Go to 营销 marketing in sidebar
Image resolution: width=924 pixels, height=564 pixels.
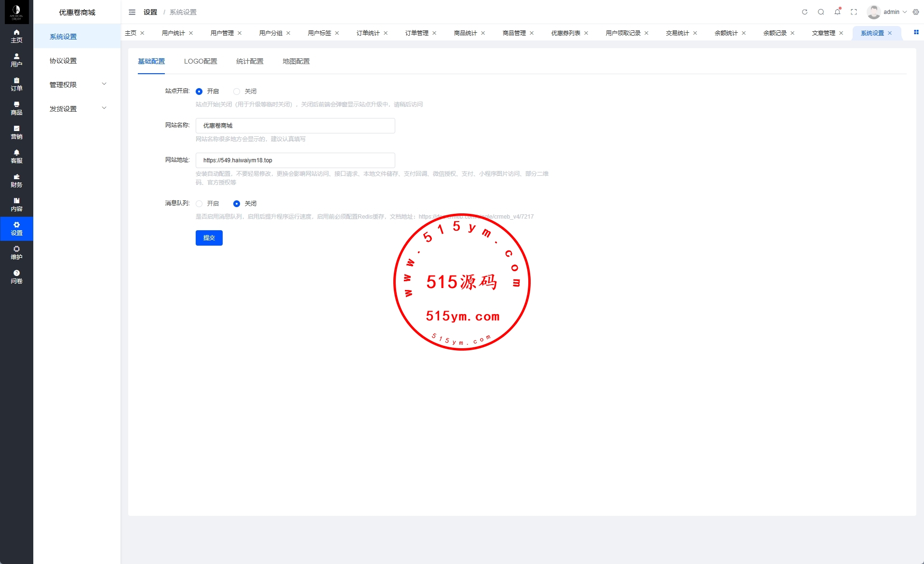coord(16,132)
